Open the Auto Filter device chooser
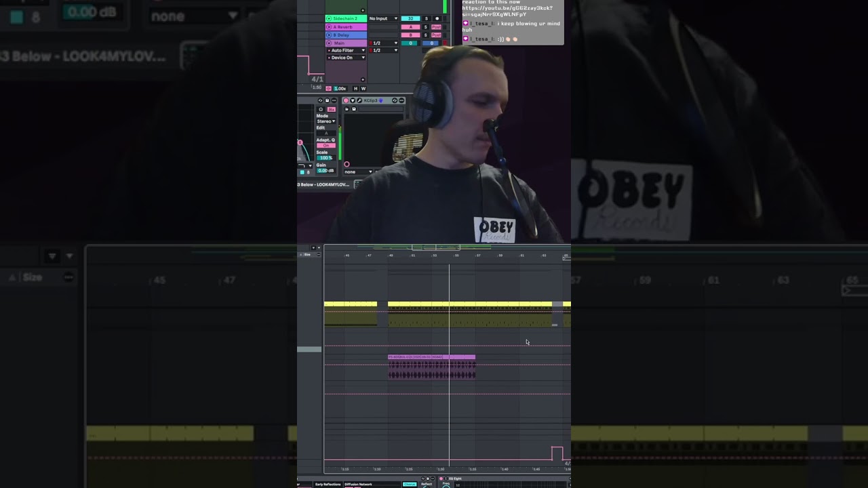Screen dimensions: 868x488 [x=346, y=50]
